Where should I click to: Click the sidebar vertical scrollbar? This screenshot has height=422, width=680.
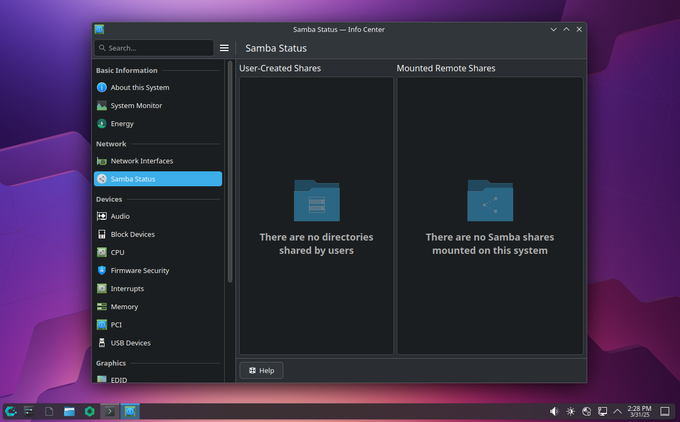click(230, 171)
